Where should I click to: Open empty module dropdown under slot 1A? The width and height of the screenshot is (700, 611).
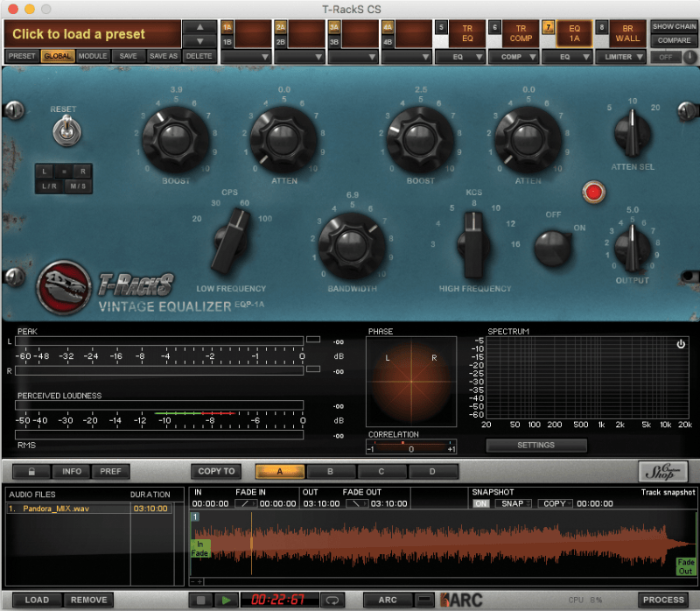pos(246,57)
